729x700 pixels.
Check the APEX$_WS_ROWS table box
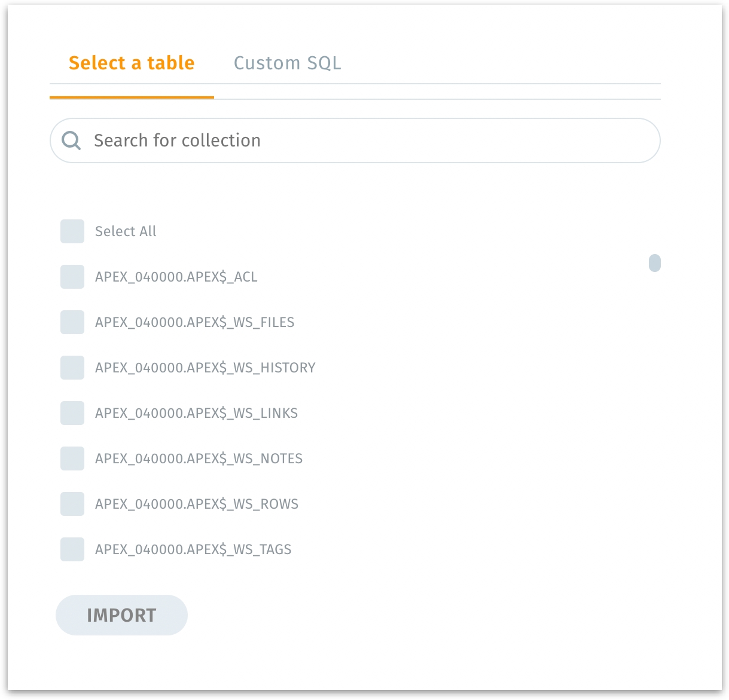click(x=72, y=504)
